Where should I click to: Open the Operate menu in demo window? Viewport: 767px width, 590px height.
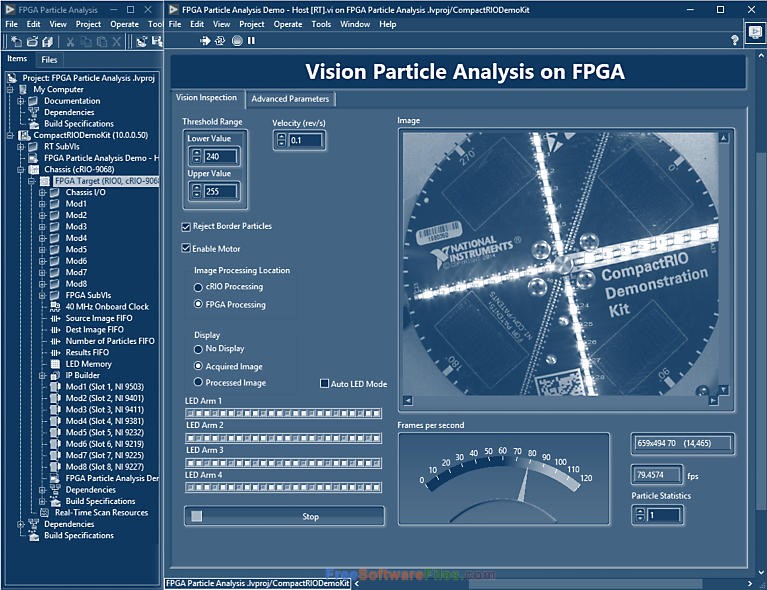288,24
